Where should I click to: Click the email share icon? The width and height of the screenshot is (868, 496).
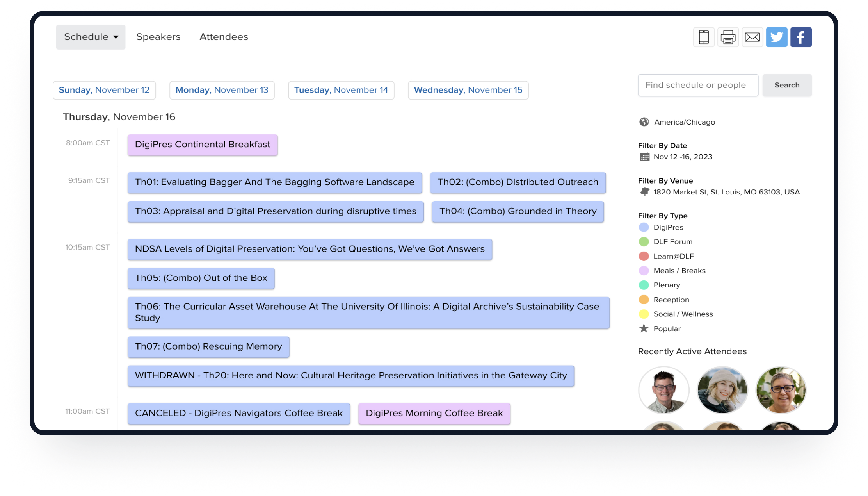tap(753, 36)
